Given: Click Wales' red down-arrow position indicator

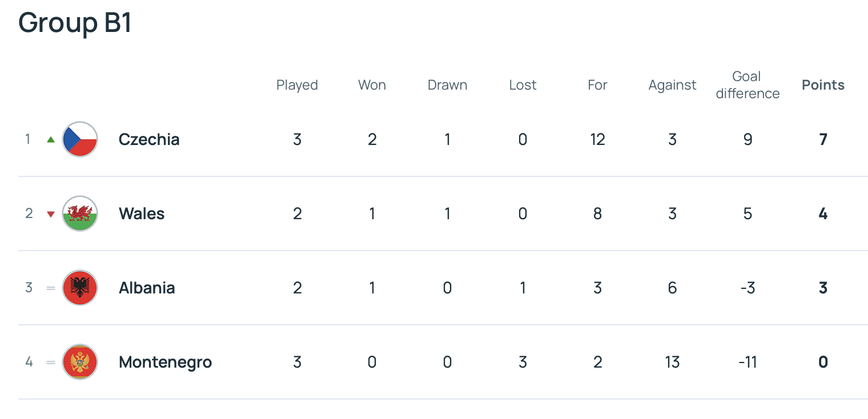Looking at the screenshot, I should pyautogui.click(x=51, y=214).
